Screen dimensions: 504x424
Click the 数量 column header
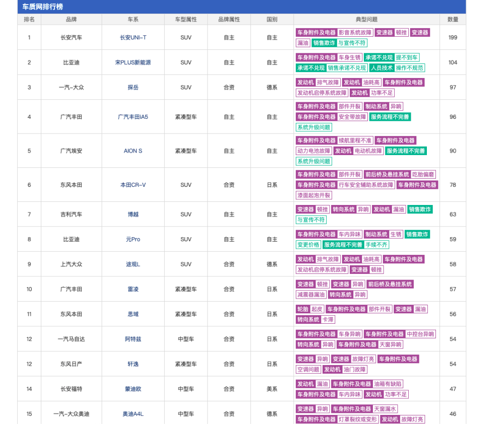pyautogui.click(x=453, y=20)
